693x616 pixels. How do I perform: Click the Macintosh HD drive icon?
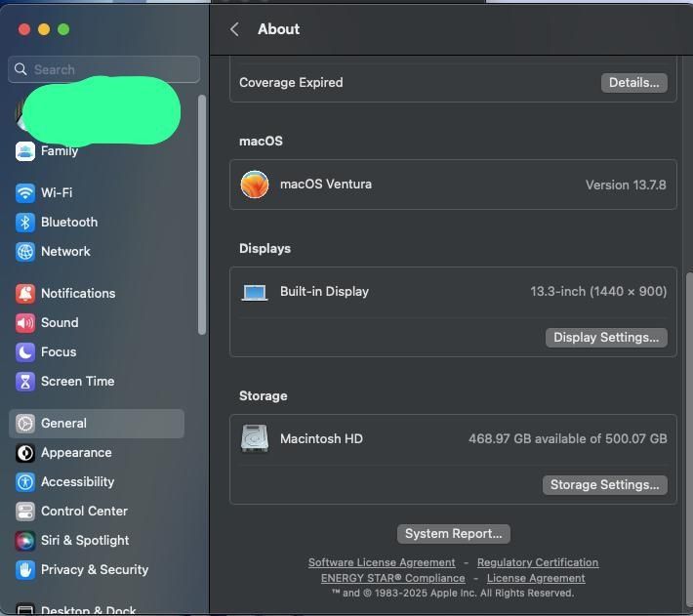(x=255, y=438)
